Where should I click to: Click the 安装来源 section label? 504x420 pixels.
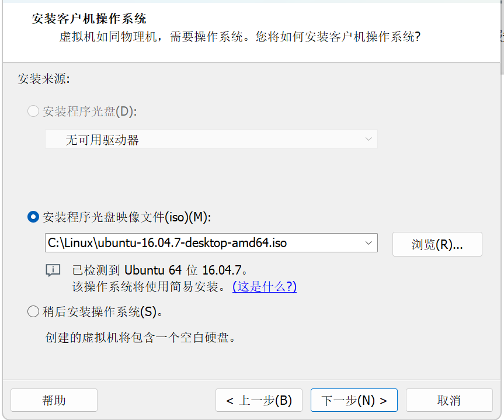click(44, 78)
